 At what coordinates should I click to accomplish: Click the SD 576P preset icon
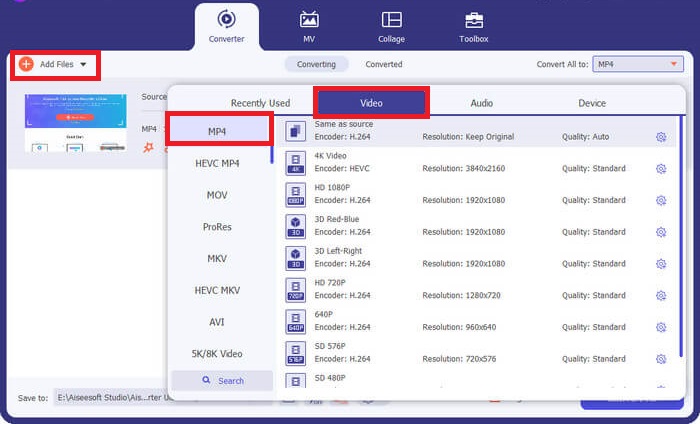coord(296,353)
